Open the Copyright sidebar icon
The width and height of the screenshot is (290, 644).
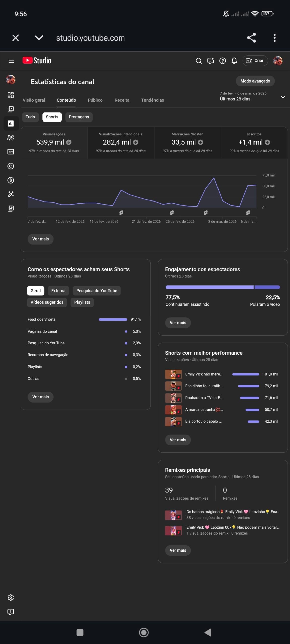coord(11,166)
